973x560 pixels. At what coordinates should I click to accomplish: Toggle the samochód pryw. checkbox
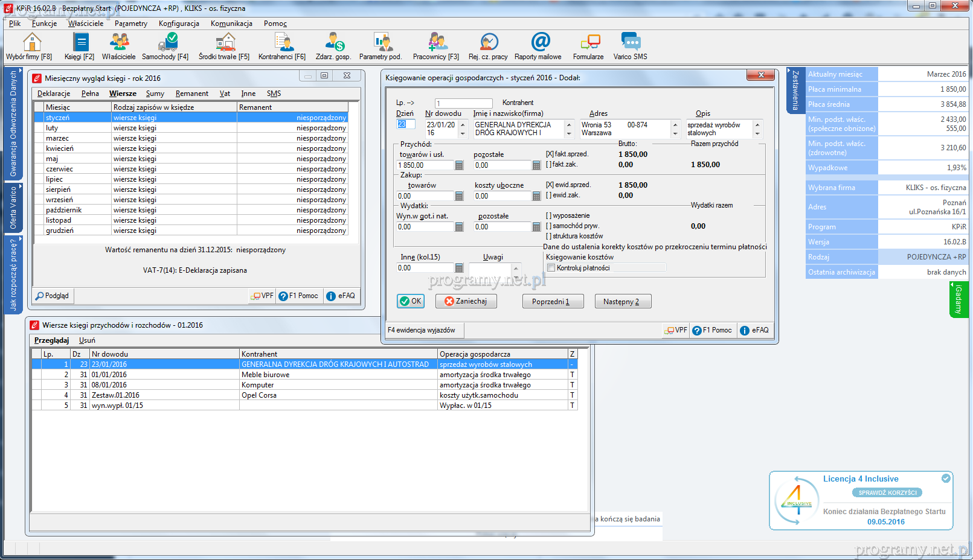(549, 226)
